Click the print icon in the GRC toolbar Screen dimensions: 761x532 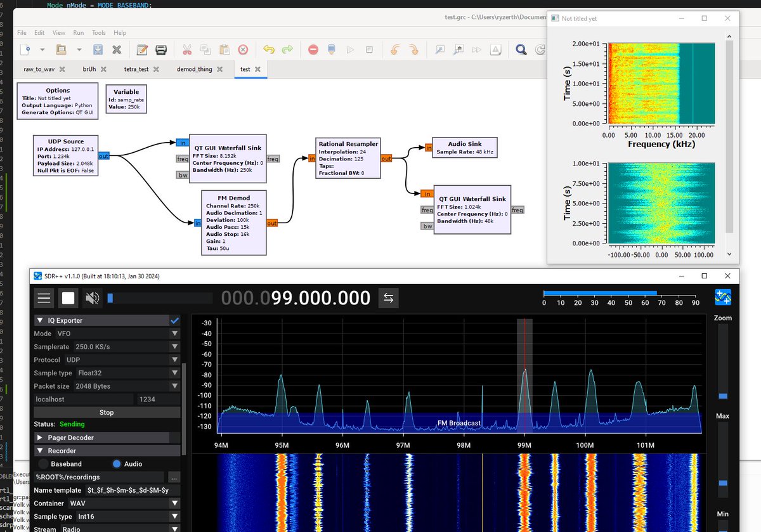[x=161, y=49]
